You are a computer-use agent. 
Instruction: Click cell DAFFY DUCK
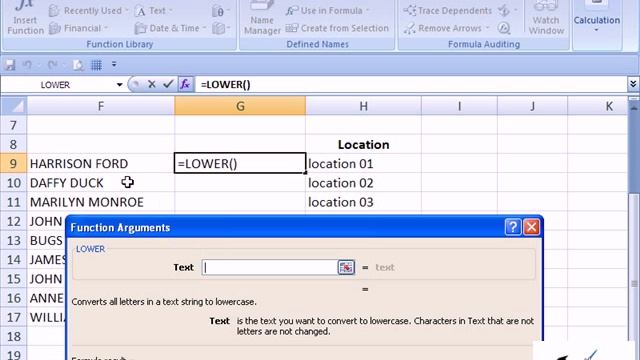[100, 183]
